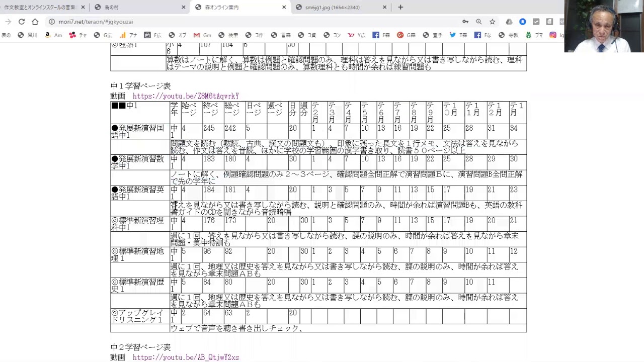Click the '◎アップグレイドリスニング１' row label
Screen dimensions: 644x362
138,316
